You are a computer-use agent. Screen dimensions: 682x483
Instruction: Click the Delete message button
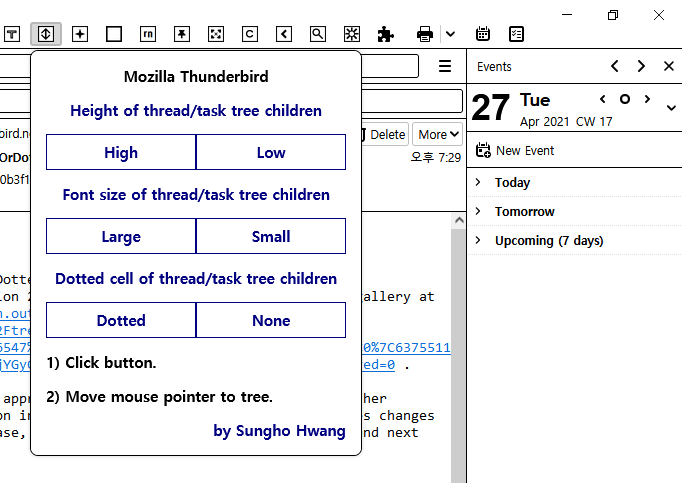pyautogui.click(x=385, y=134)
